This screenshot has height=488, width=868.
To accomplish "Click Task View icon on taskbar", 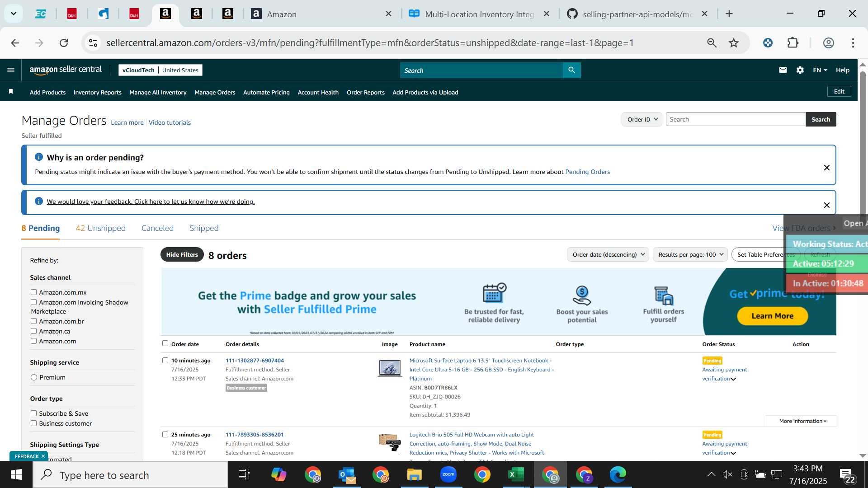I will point(244,475).
